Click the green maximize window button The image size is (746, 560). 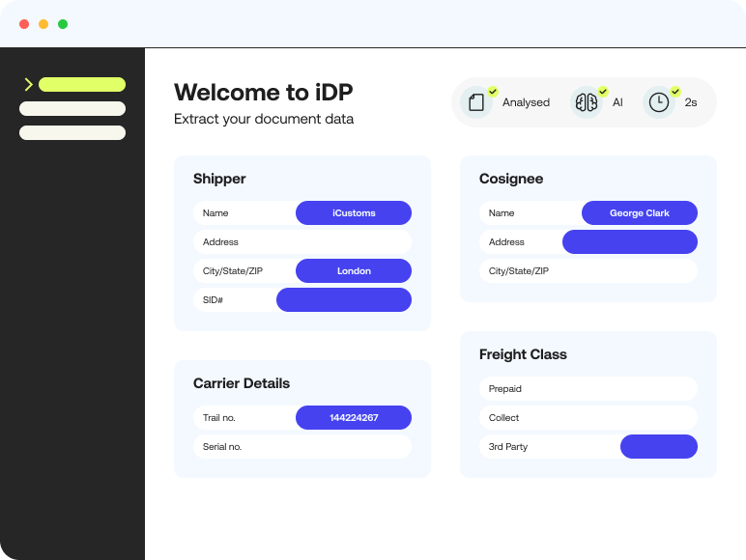[x=63, y=24]
